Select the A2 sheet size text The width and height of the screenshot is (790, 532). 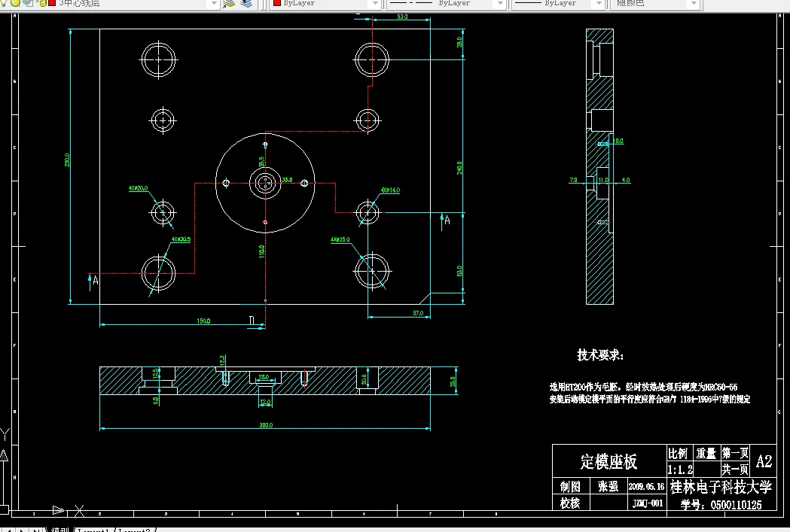point(764,461)
